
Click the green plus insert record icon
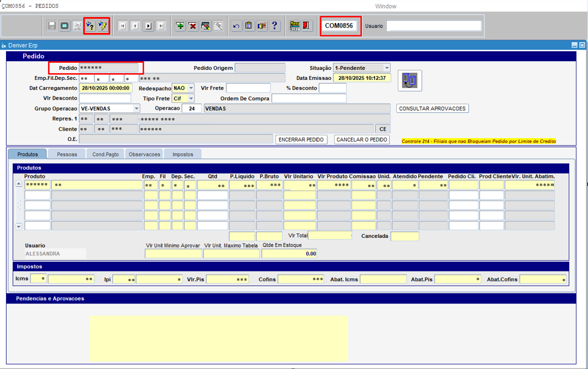point(180,26)
